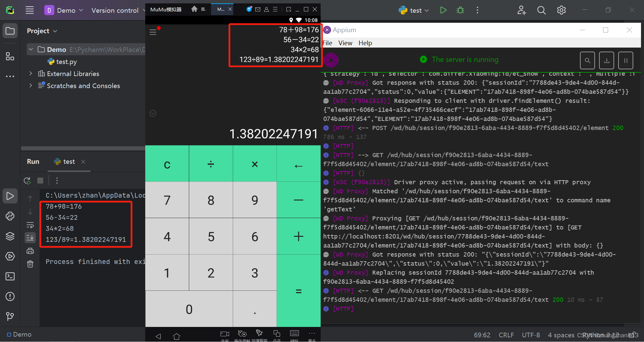
Task: Tap the calculator multiply key
Action: point(255,164)
